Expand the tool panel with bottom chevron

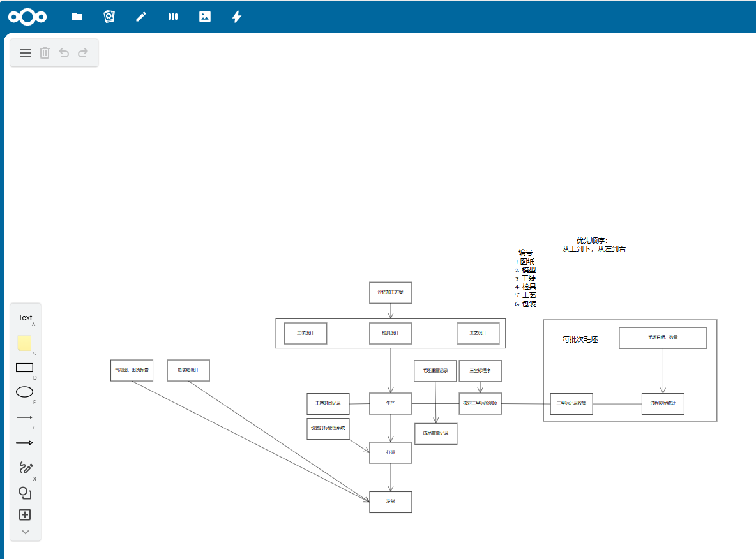[x=26, y=532]
